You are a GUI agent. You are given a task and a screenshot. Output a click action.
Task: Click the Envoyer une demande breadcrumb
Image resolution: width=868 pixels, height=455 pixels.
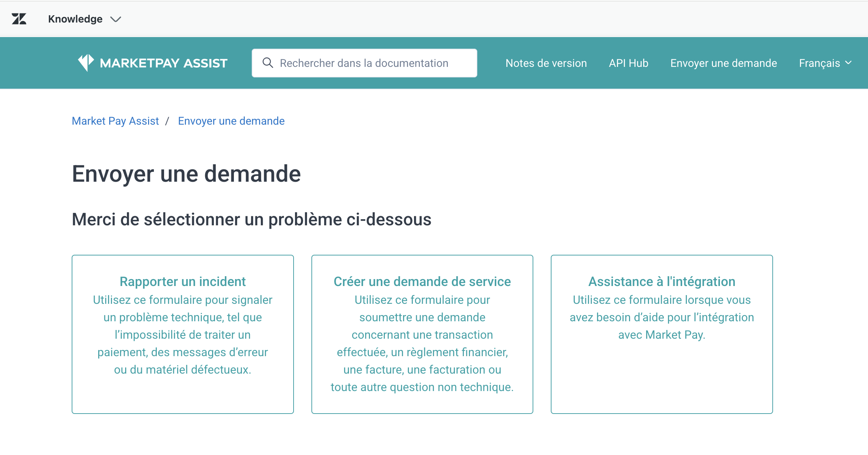[231, 121]
